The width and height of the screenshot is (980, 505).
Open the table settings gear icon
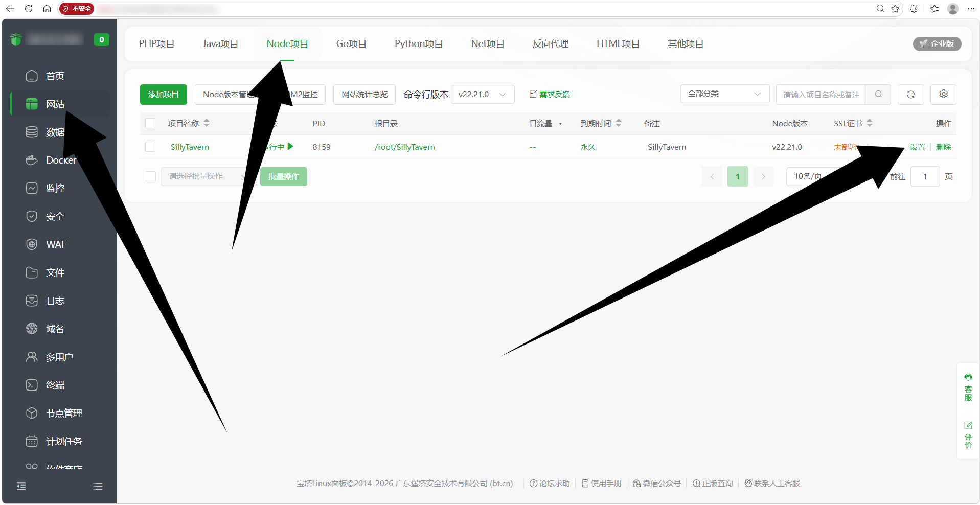click(x=943, y=95)
